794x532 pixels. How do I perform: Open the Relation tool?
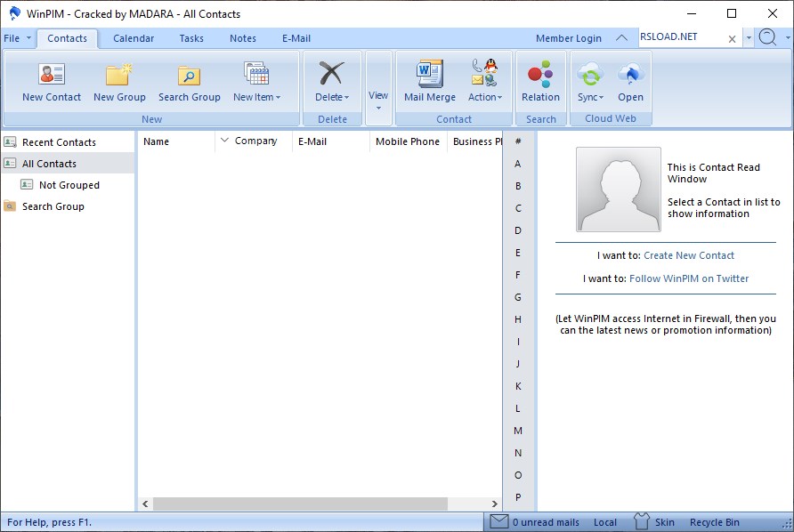(x=540, y=82)
